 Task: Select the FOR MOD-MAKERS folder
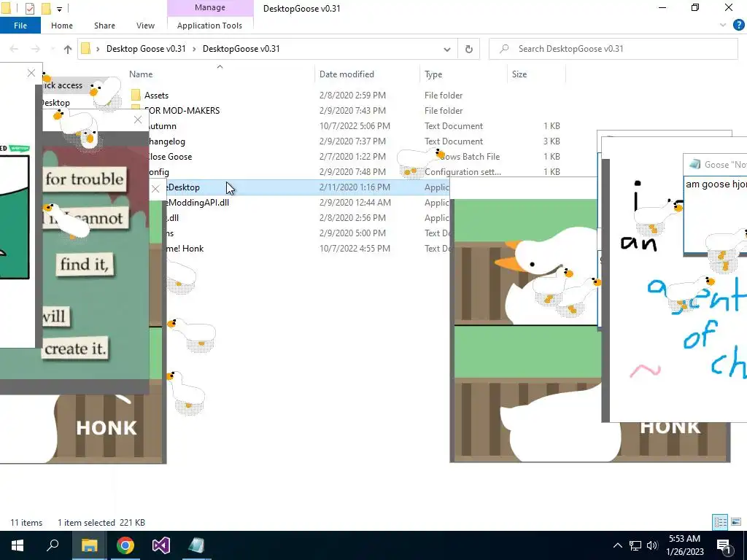pyautogui.click(x=182, y=111)
